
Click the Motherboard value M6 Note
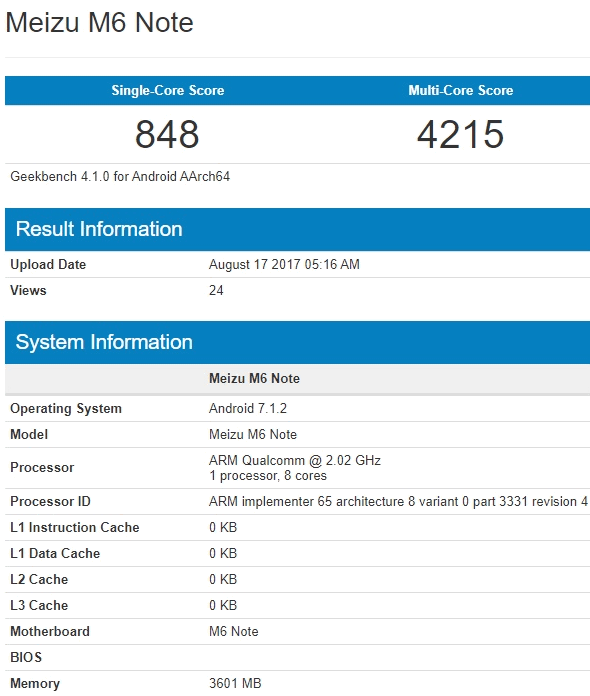234,631
